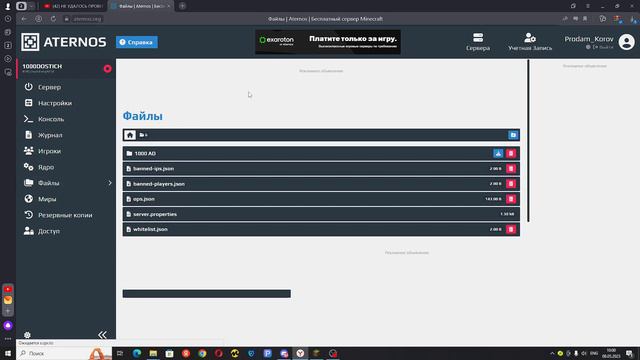640x360 pixels.
Task: Download the 1000 AD folder
Action: 498,153
